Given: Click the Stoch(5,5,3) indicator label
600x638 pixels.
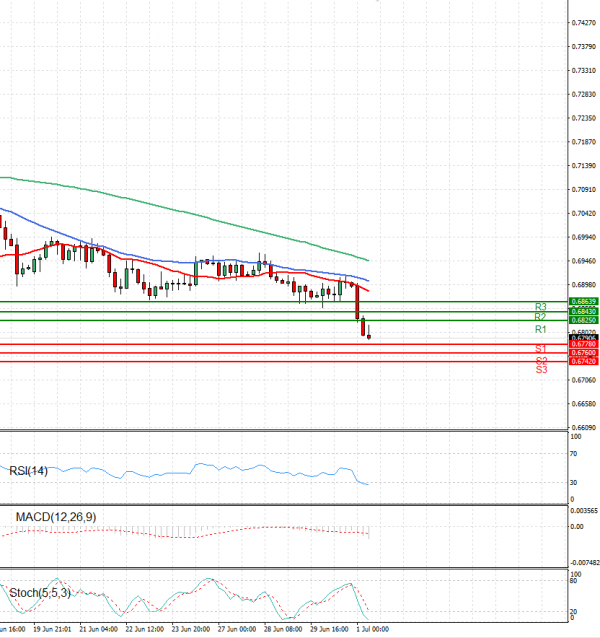Looking at the screenshot, I should [40, 593].
